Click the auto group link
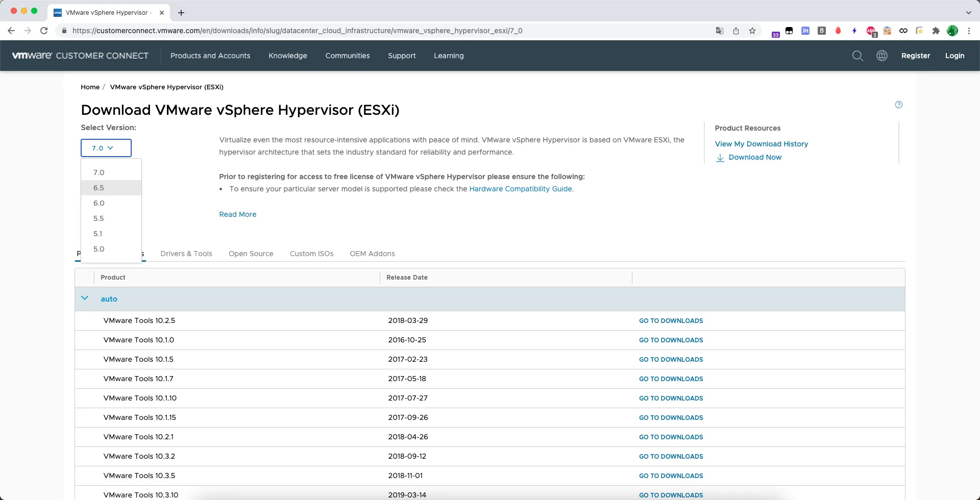Screen dimensions: 980x500 109,299
